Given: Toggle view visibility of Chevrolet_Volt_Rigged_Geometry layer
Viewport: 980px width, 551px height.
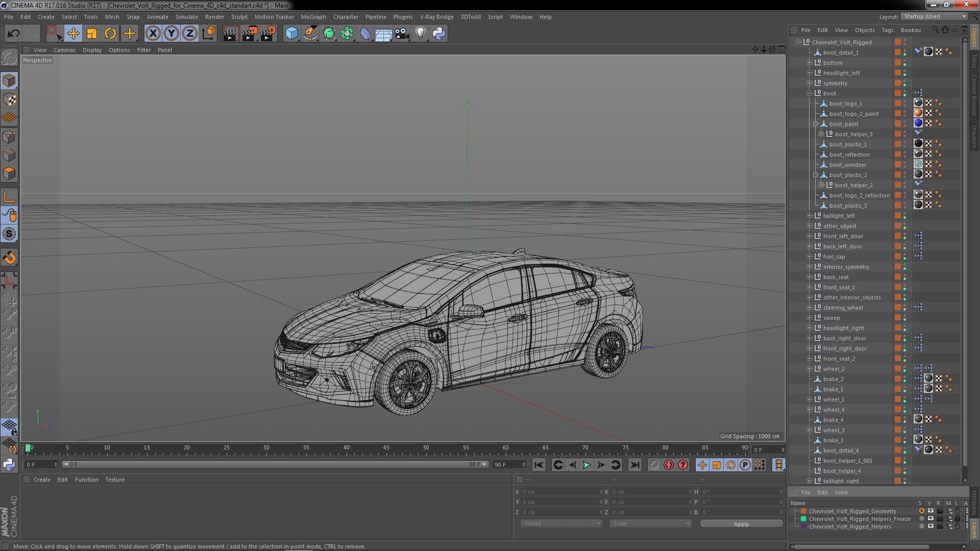Looking at the screenshot, I should pos(930,511).
